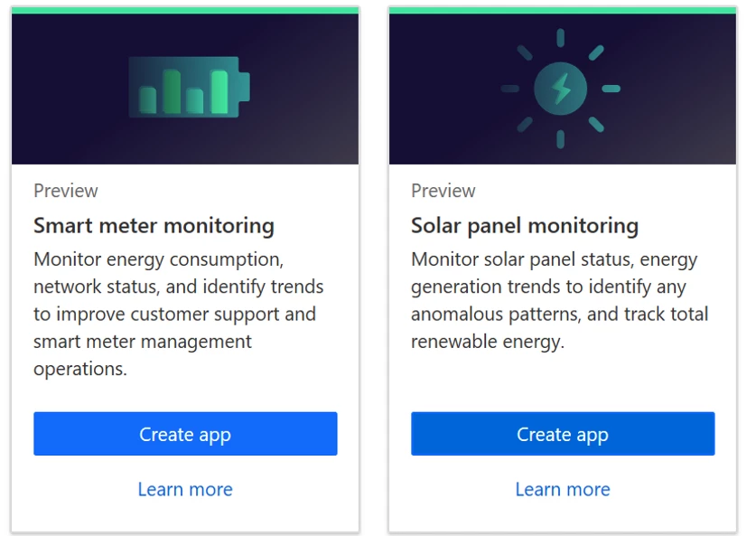Click the right-pointing sun ray of solar icon
756x536 pixels.
611,89
